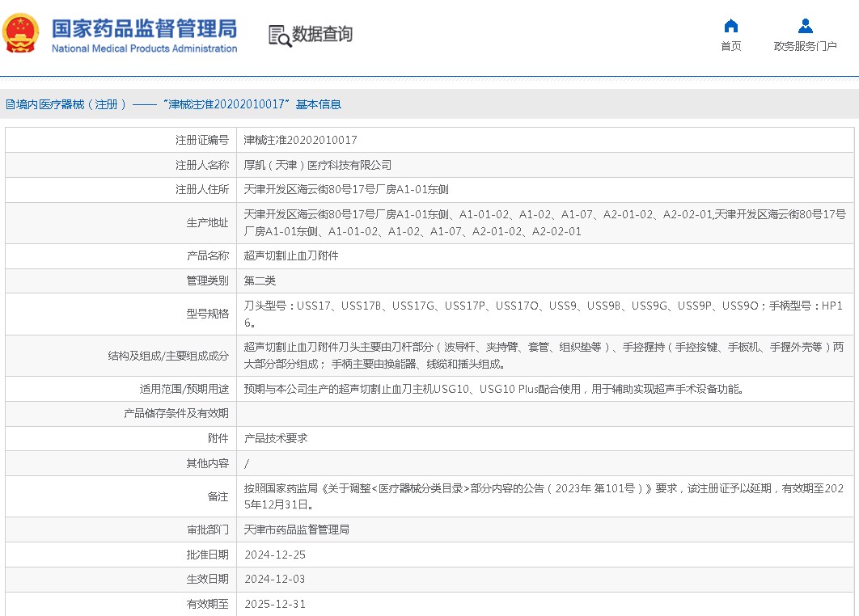The image size is (859, 616).
Task: Click the 型号规格 label
Action: coord(208,314)
